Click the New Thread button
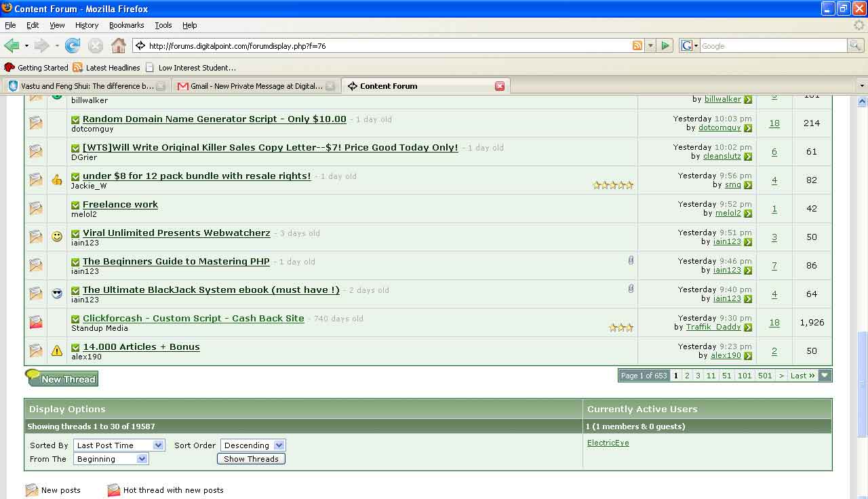 click(62, 378)
